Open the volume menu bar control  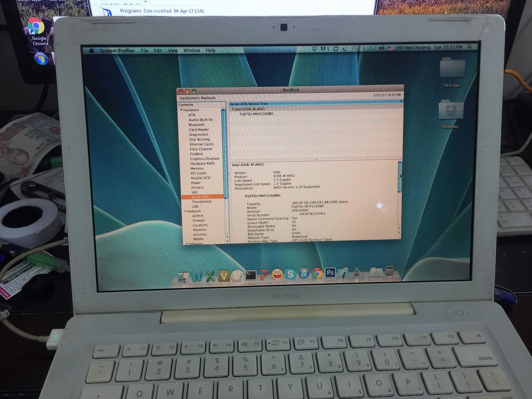click(x=381, y=48)
